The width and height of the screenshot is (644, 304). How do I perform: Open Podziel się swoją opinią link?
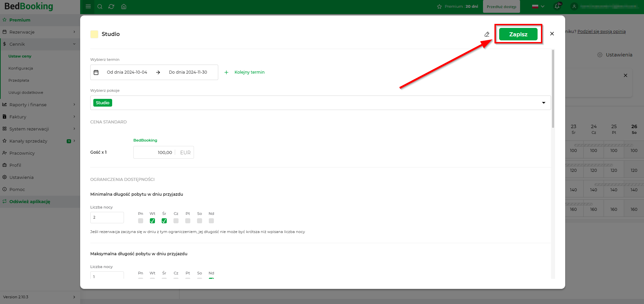[x=602, y=32]
